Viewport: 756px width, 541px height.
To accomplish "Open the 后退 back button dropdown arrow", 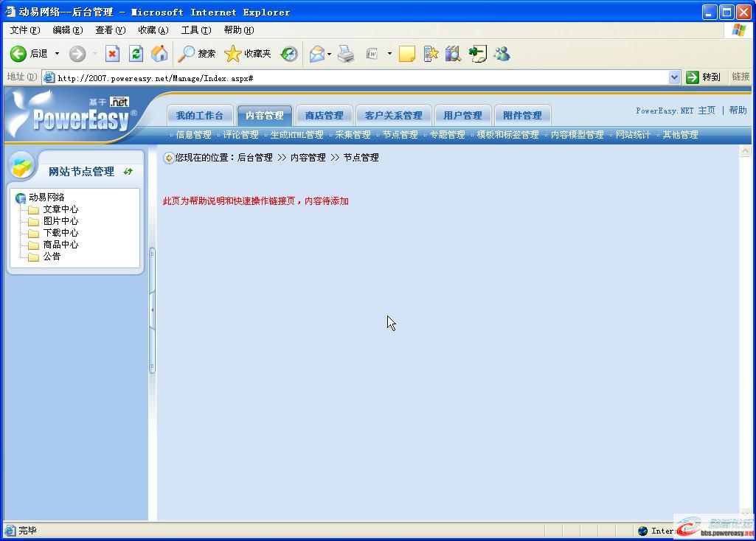I will [x=57, y=53].
